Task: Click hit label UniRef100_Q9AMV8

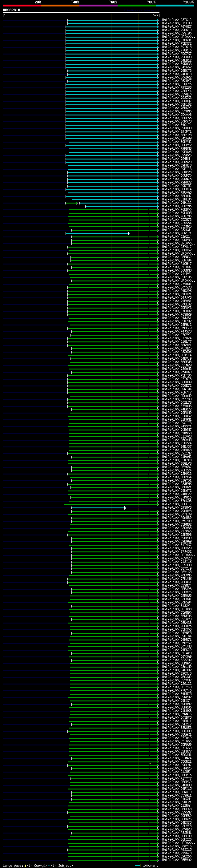Action: point(177,511)
